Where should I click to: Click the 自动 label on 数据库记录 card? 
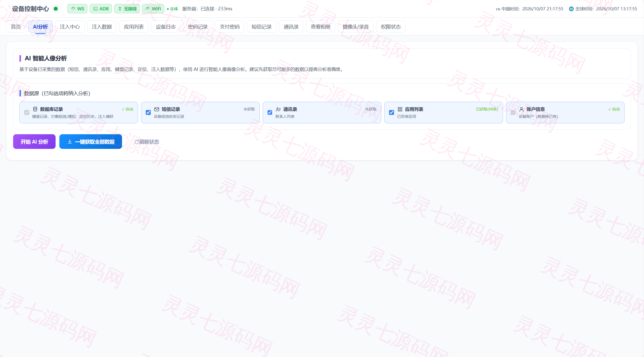pos(128,109)
